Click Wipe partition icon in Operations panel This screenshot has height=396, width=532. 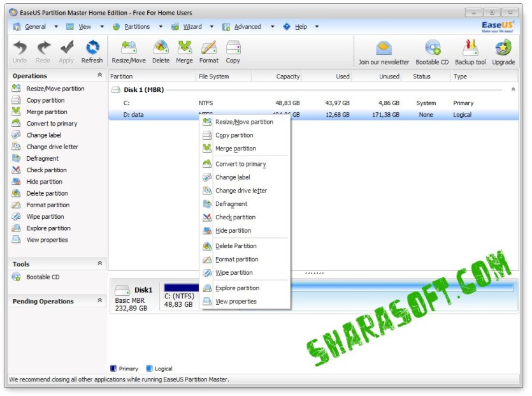[17, 216]
